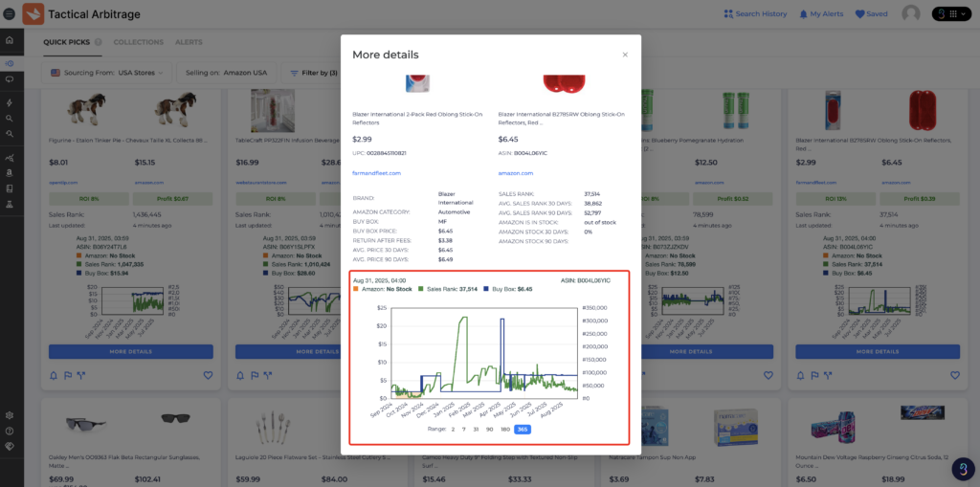Open the lightning bolt sidebar tool
Viewport: 980px width, 487px height.
(10, 102)
